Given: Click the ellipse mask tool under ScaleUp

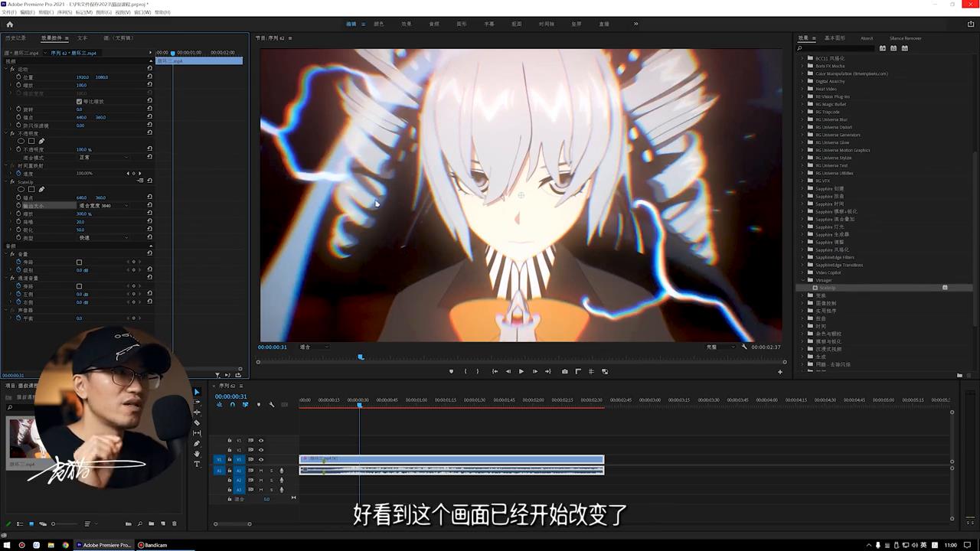Looking at the screenshot, I should (x=21, y=189).
